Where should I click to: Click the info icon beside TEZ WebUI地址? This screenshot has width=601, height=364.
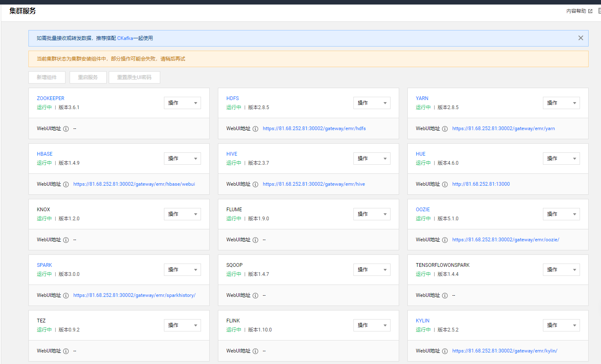coord(66,351)
